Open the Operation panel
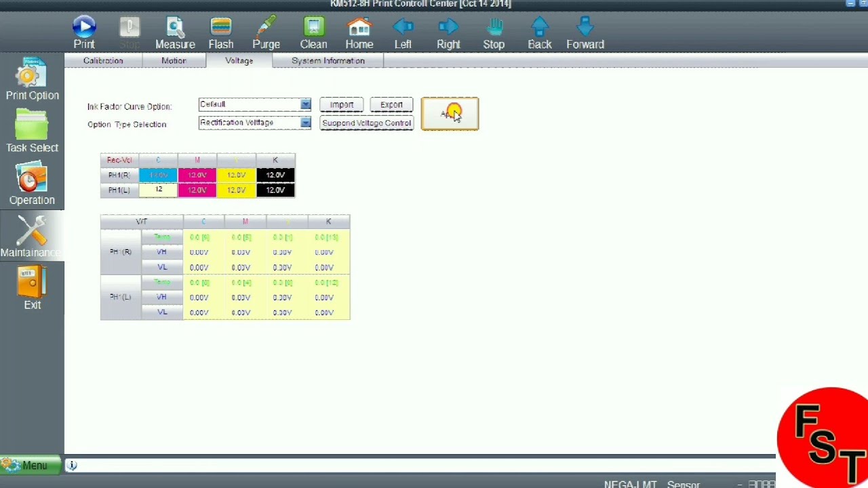Screen dimensions: 868x488 [32, 184]
